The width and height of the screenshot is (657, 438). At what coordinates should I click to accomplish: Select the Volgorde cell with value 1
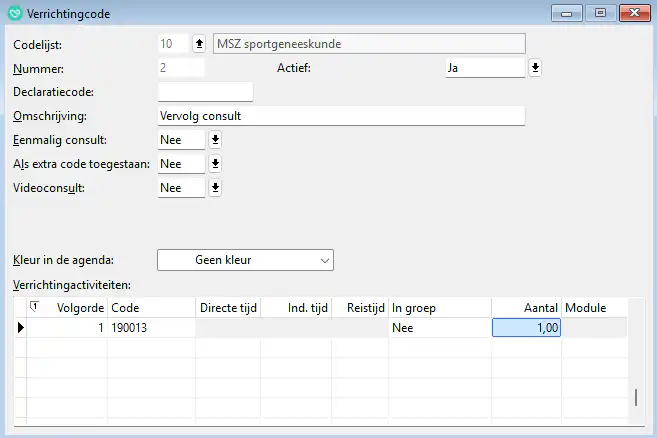[67, 328]
